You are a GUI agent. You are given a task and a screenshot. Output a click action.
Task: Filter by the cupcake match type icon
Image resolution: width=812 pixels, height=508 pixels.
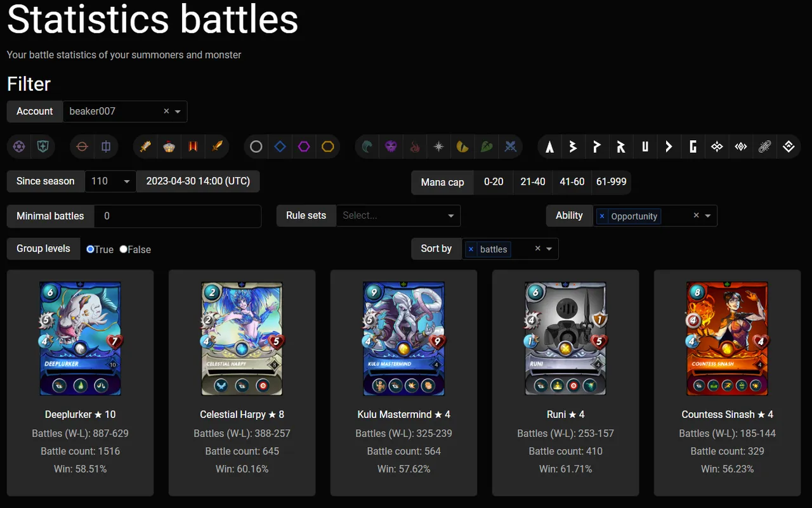point(169,147)
